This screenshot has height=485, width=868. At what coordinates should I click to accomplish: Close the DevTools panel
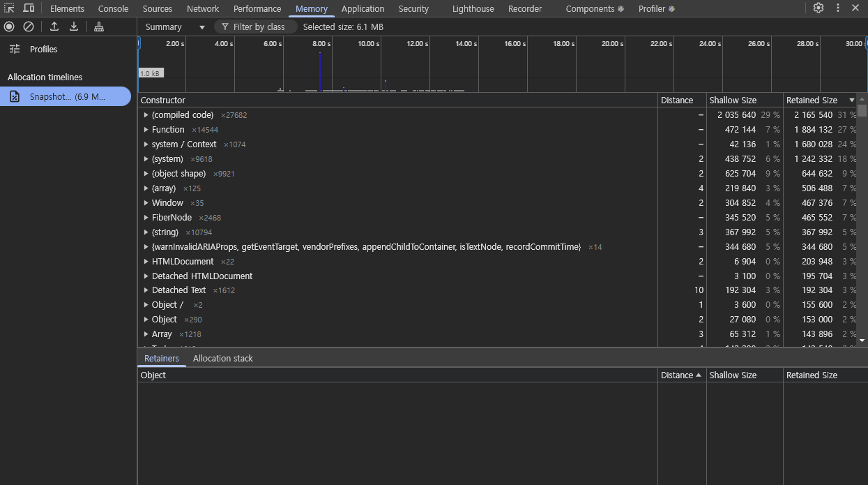click(x=855, y=8)
